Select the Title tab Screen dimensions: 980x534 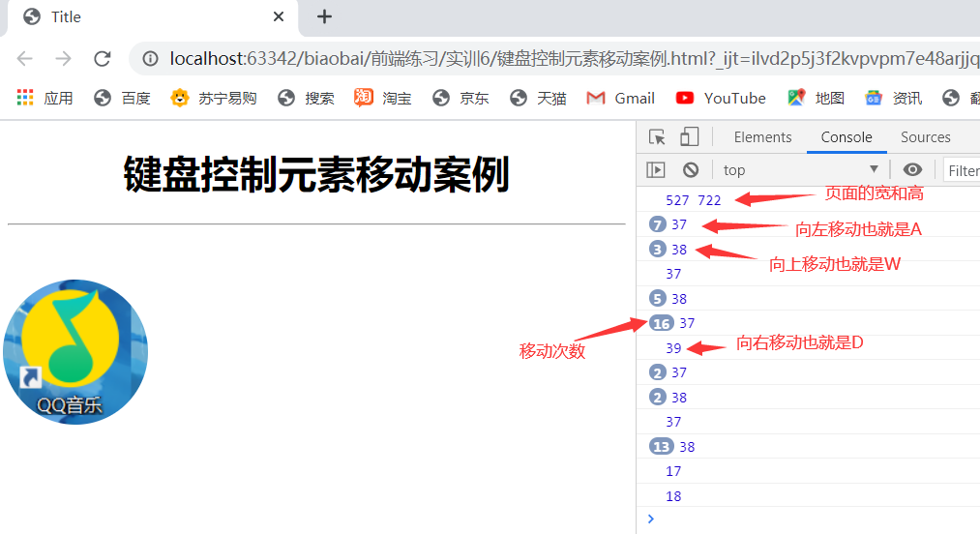[x=153, y=17]
